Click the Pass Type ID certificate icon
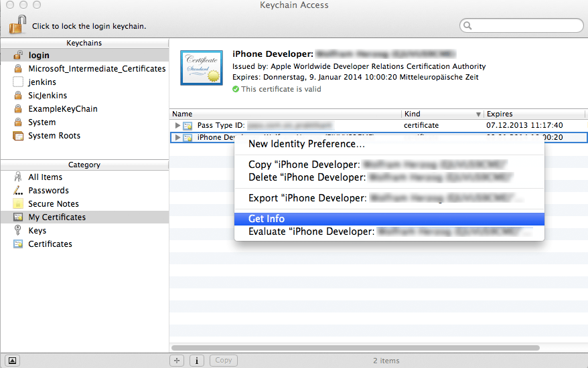The height and width of the screenshot is (368, 588). pos(188,126)
